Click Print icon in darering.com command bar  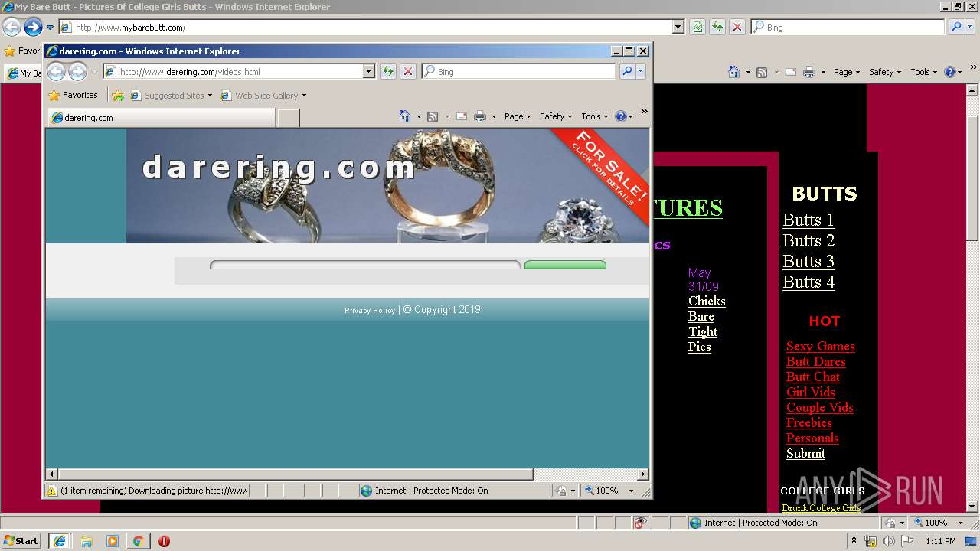[480, 116]
